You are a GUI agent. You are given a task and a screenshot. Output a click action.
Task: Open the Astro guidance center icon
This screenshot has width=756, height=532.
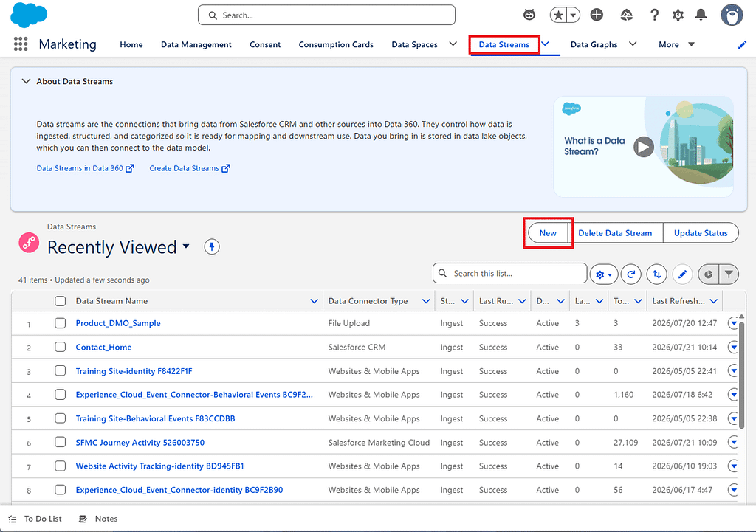(529, 15)
